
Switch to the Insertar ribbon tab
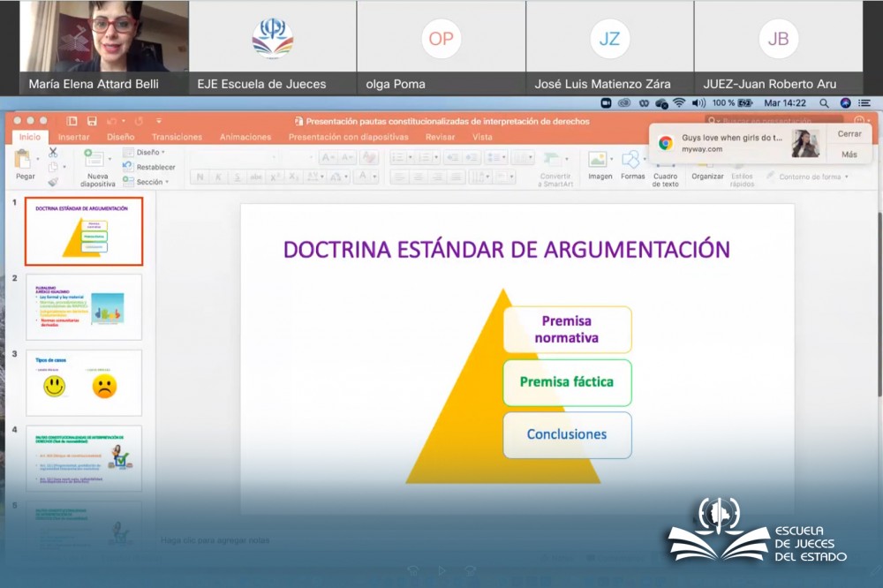click(x=74, y=137)
